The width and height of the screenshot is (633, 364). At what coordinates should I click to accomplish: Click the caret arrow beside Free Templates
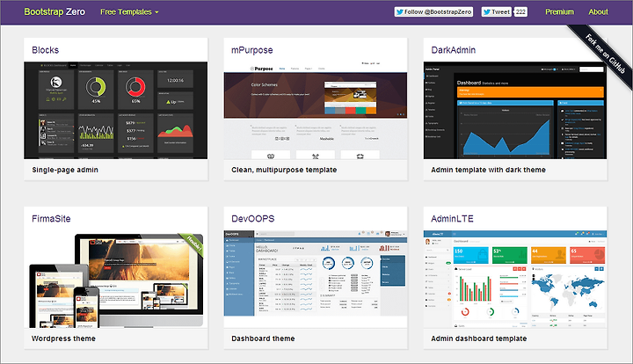[x=156, y=12]
